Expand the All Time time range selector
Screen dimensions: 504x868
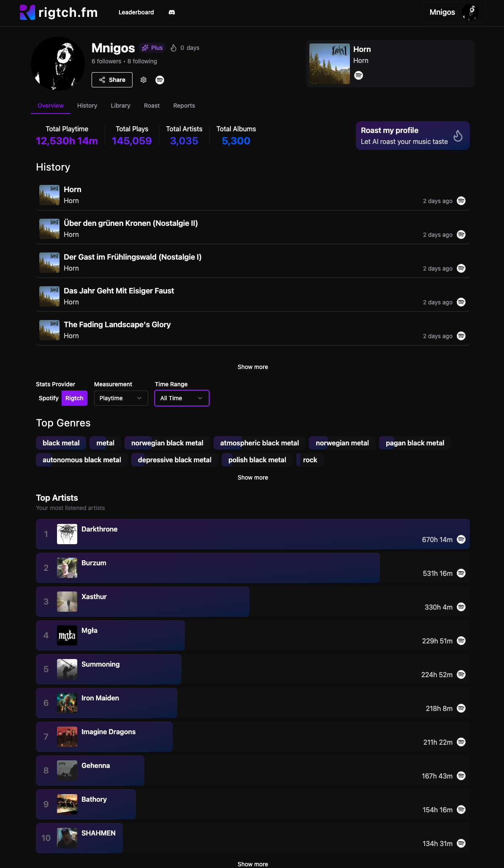tap(182, 398)
